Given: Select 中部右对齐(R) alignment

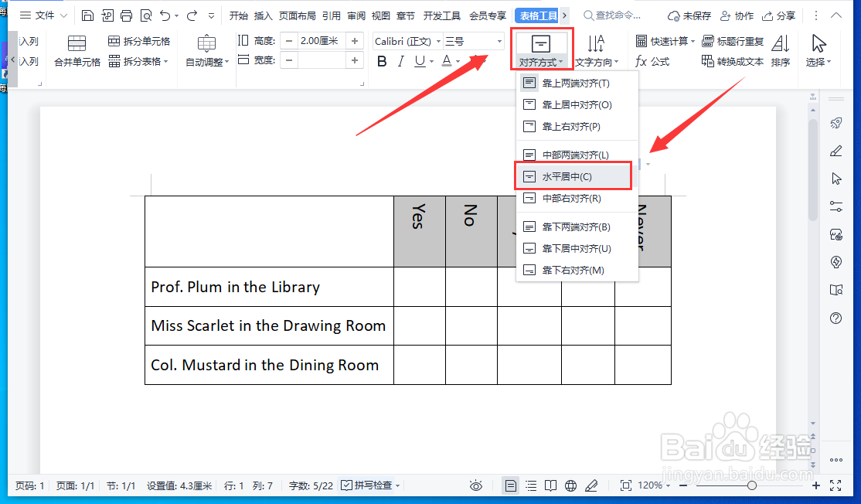Looking at the screenshot, I should click(x=577, y=198).
